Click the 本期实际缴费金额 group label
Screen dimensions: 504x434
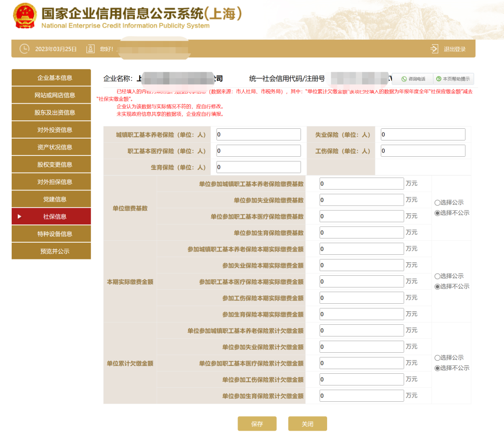click(130, 282)
